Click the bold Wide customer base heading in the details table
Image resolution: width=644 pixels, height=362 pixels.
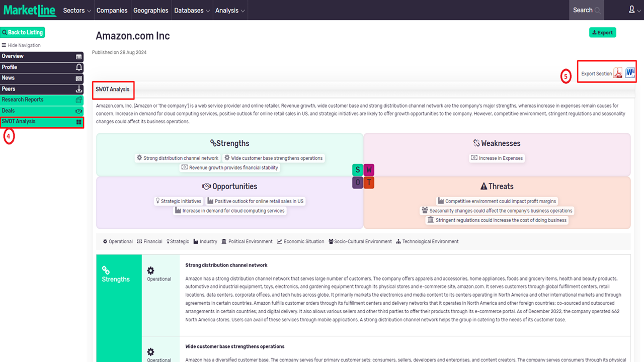tap(235, 346)
